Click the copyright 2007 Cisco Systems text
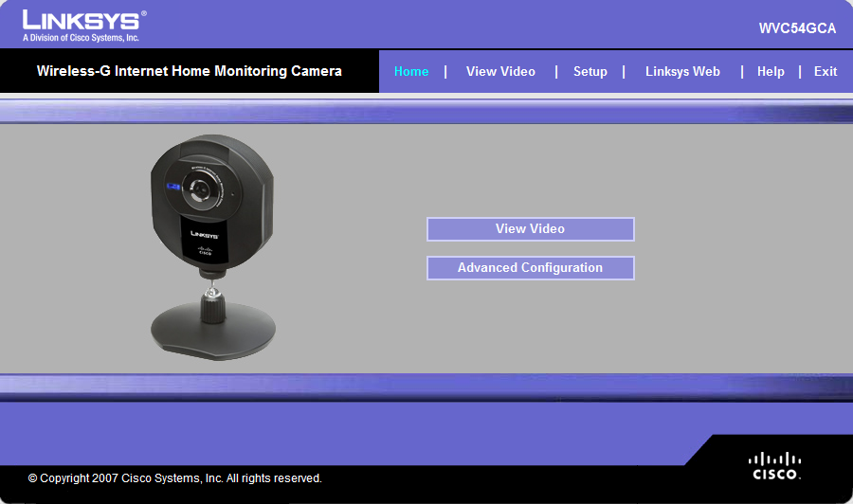This screenshot has height=504, width=853. 174,478
